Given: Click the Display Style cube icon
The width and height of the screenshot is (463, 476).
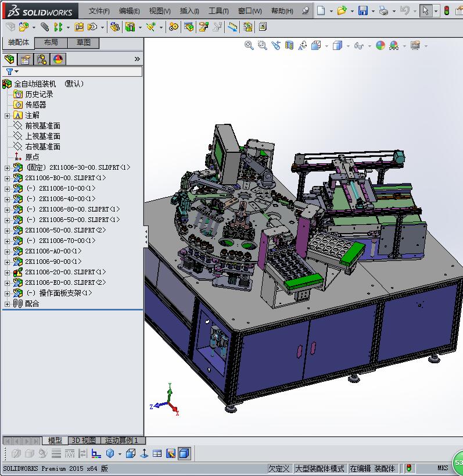Looking at the screenshot, I should pos(338,45).
